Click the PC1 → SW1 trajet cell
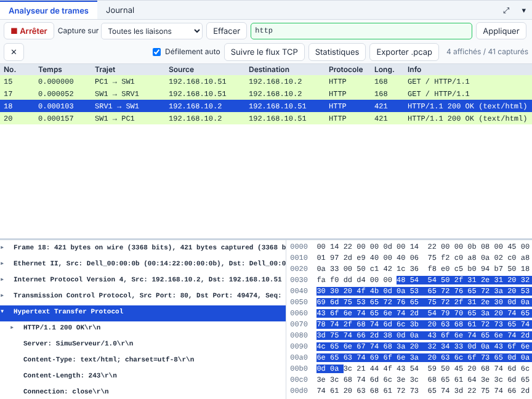This screenshot has width=532, height=399. pyautogui.click(x=115, y=81)
